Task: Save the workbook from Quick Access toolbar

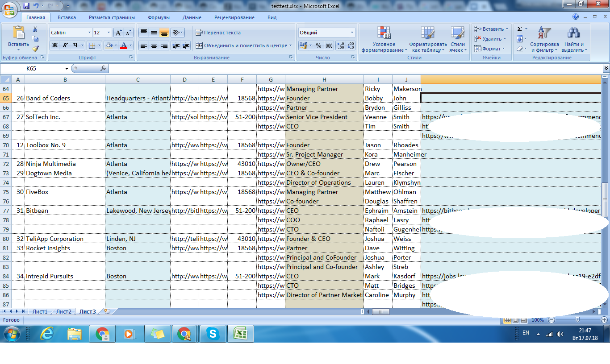Action: click(x=26, y=6)
